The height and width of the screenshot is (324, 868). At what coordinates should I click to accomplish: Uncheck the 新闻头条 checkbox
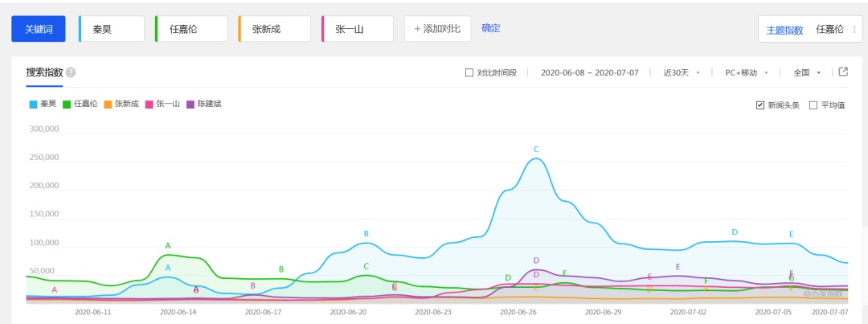point(760,105)
